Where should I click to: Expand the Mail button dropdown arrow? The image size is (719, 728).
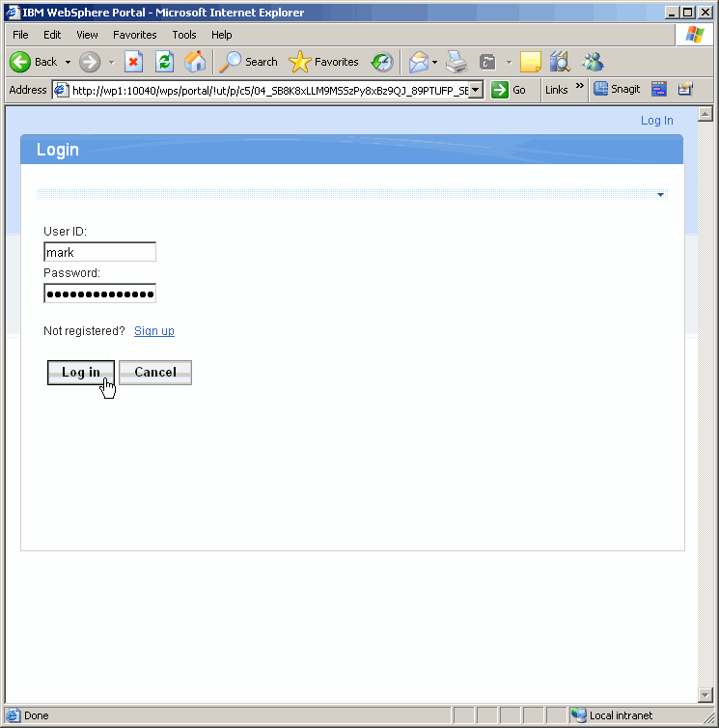(x=434, y=62)
